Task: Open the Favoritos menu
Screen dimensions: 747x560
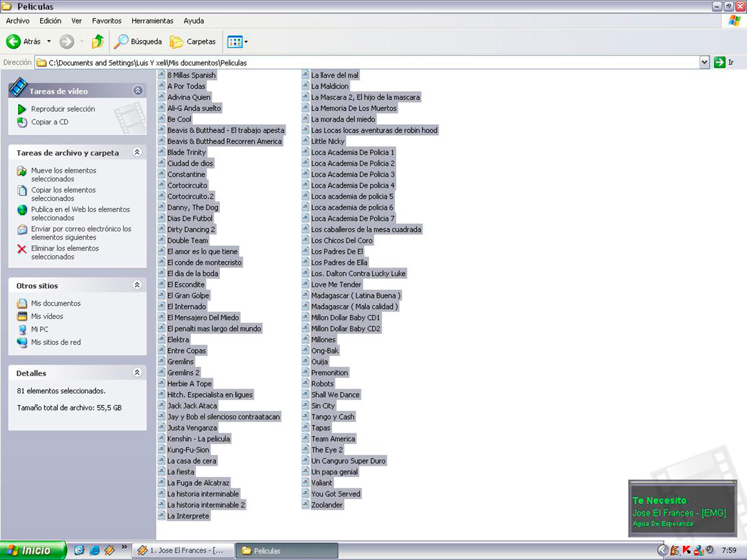Action: pos(107,20)
